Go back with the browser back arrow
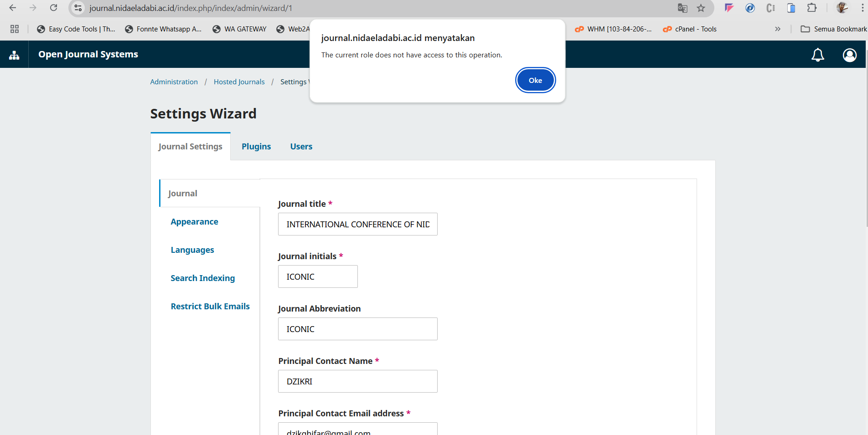Image resolution: width=868 pixels, height=435 pixels. pyautogui.click(x=13, y=8)
